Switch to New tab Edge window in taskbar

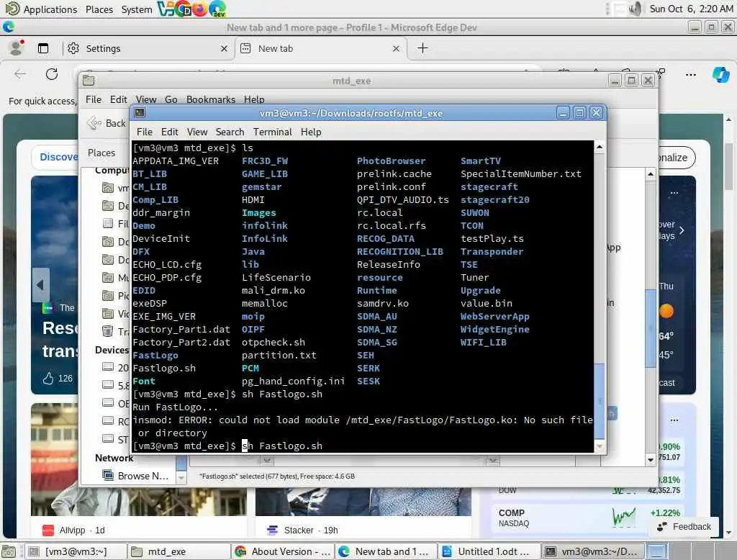click(x=386, y=551)
